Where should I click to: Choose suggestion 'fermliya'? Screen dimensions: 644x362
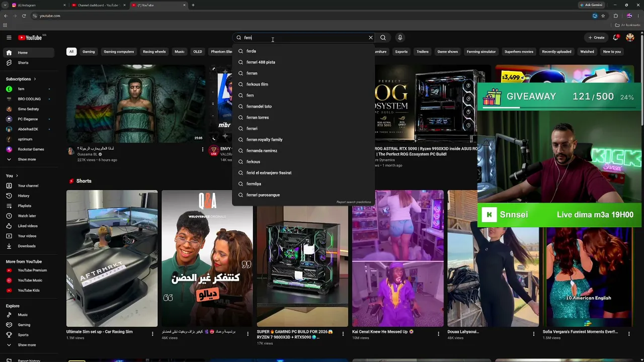303,184
